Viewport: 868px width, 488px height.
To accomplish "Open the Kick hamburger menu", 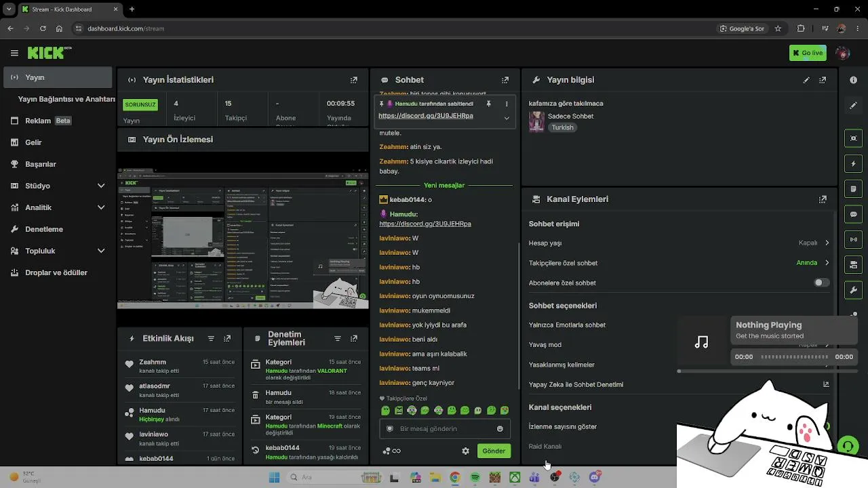I will tap(14, 53).
